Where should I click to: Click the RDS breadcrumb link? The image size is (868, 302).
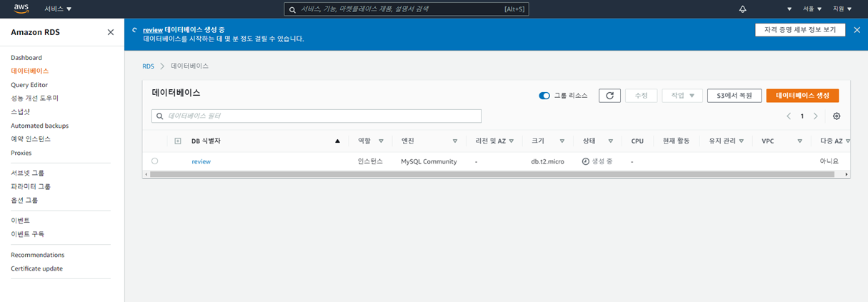(x=148, y=66)
